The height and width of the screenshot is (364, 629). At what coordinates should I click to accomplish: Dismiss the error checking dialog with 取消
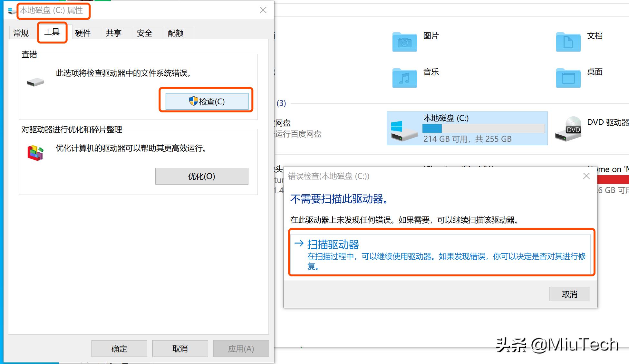pos(569,294)
